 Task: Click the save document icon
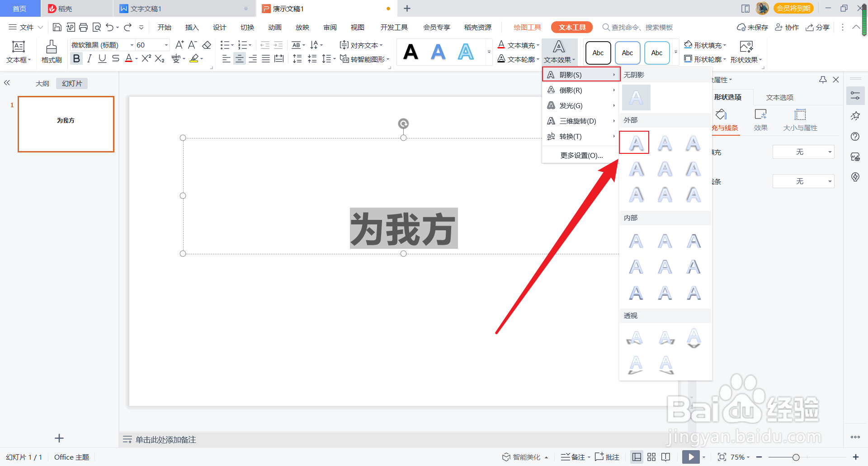57,27
